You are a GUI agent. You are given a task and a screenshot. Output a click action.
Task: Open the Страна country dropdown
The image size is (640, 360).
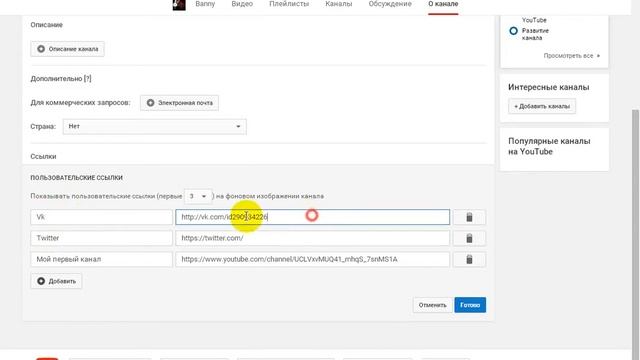[155, 127]
